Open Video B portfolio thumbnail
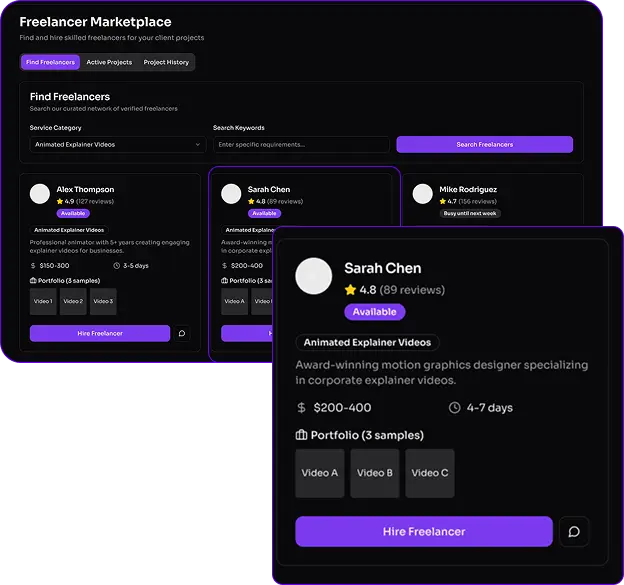The height and width of the screenshot is (585, 624). (x=375, y=473)
